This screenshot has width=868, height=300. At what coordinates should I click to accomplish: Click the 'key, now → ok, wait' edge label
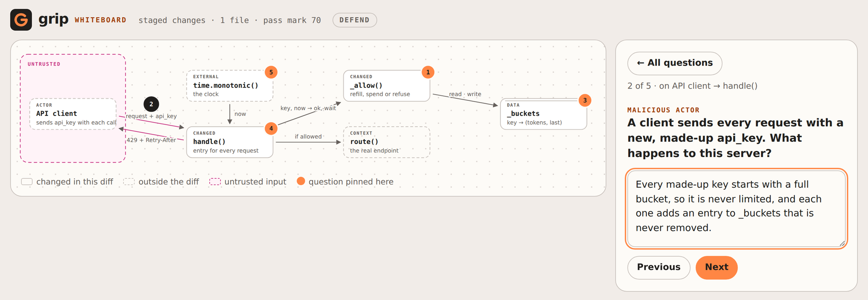[x=308, y=108]
